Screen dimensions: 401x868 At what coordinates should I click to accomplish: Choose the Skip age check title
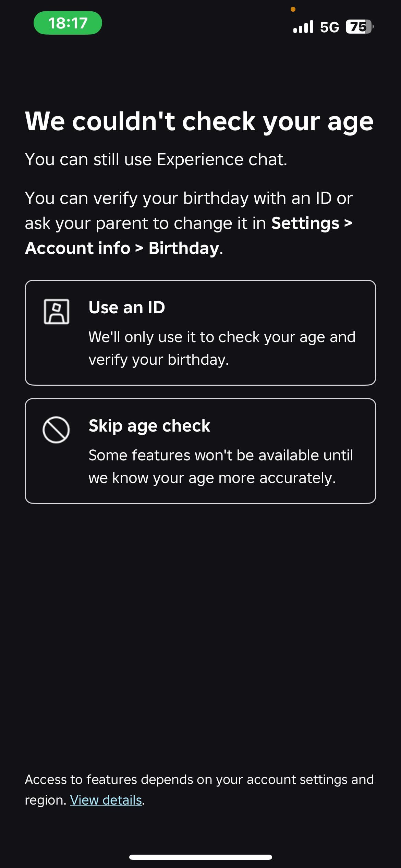click(149, 426)
